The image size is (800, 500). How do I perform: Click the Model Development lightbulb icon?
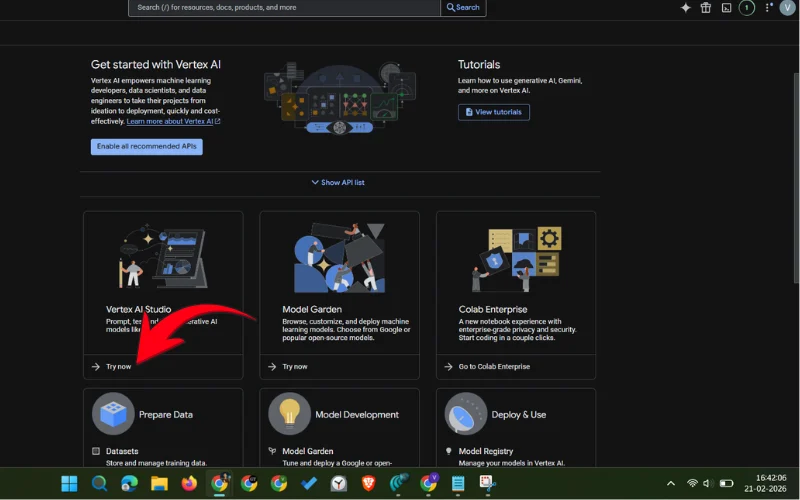pos(289,414)
